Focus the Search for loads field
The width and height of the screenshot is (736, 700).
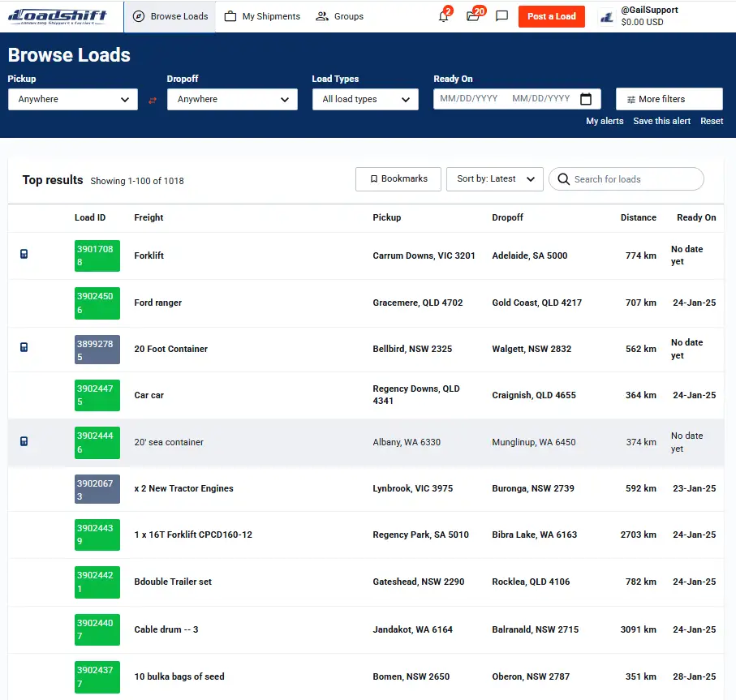(633, 179)
